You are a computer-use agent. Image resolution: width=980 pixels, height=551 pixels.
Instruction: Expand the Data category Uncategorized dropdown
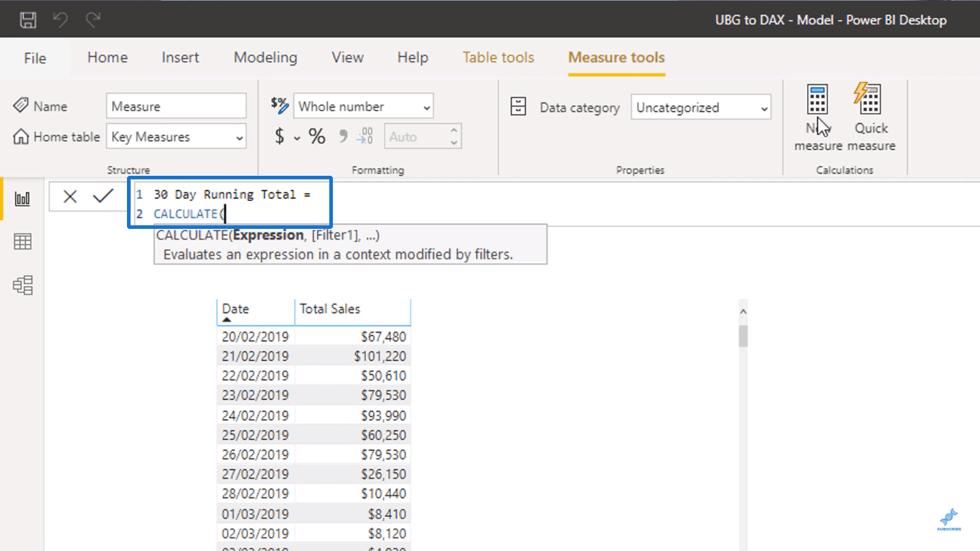point(701,108)
